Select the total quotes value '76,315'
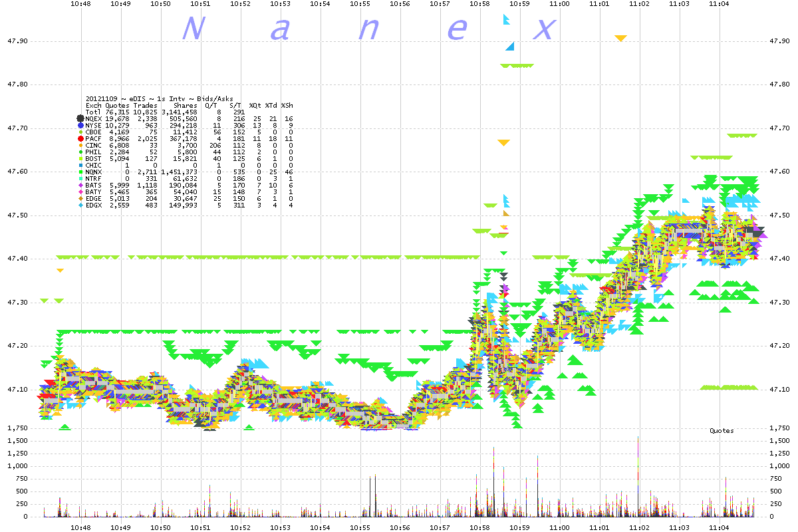The width and height of the screenshot is (798, 532). coord(118,112)
